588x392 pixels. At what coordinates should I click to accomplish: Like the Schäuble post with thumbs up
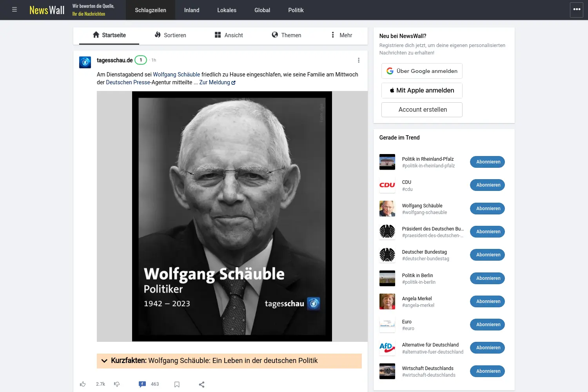[x=83, y=384]
